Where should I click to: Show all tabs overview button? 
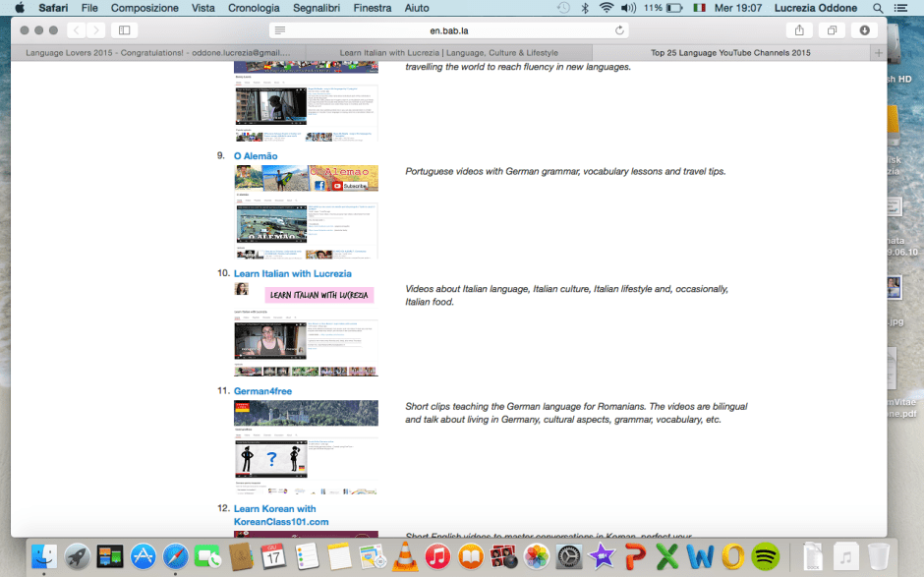832,30
